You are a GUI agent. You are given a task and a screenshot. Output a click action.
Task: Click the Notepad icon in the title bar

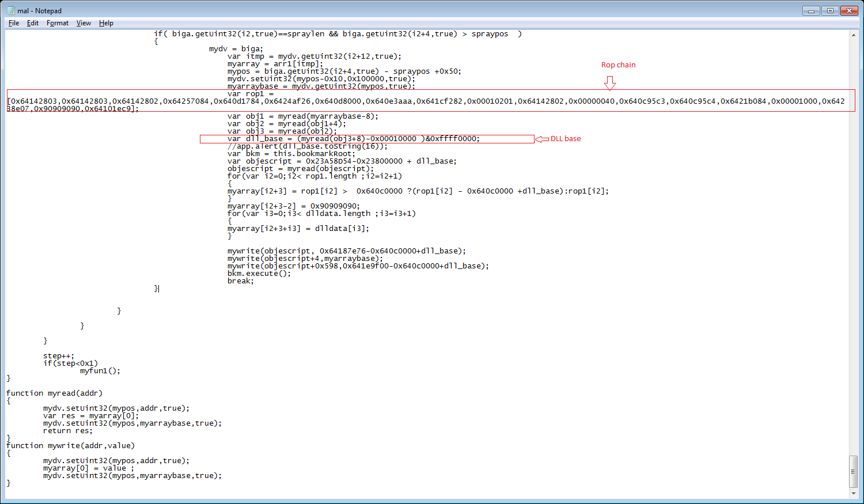[11, 10]
